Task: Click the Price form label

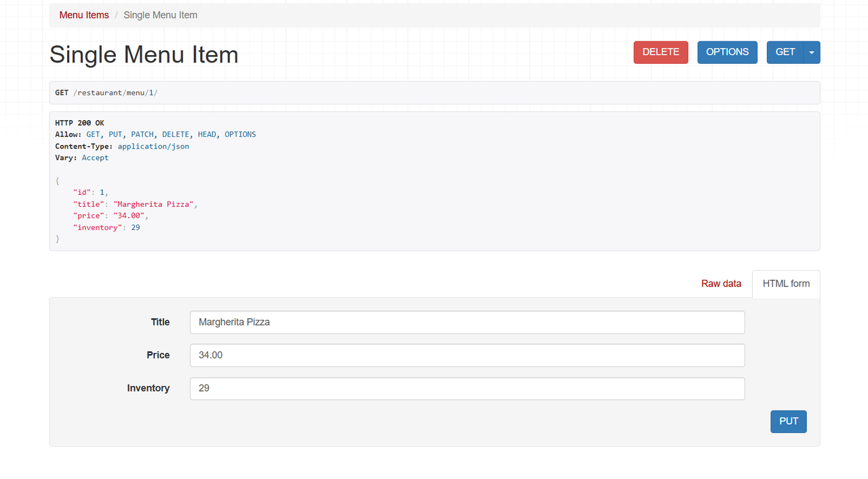Action: pyautogui.click(x=158, y=356)
